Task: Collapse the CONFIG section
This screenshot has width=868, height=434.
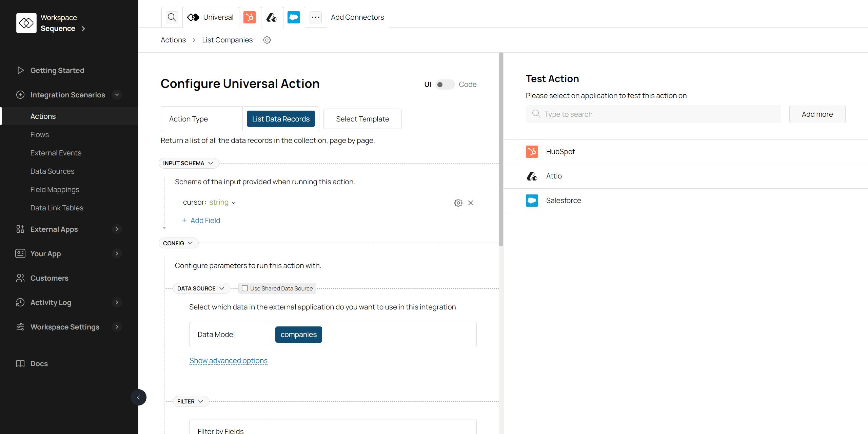Action: (178, 243)
